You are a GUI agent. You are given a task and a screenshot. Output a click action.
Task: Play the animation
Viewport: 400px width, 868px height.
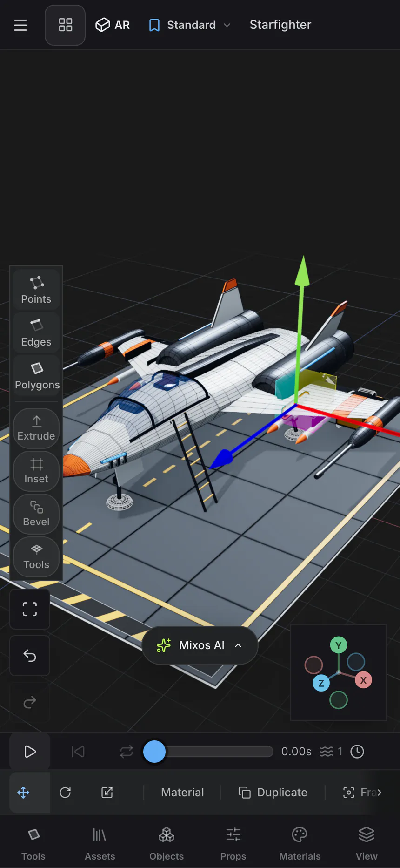(x=30, y=752)
